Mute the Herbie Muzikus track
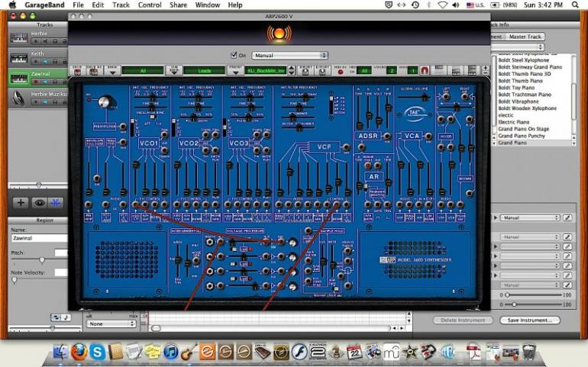This screenshot has width=588, height=367. 45,101
